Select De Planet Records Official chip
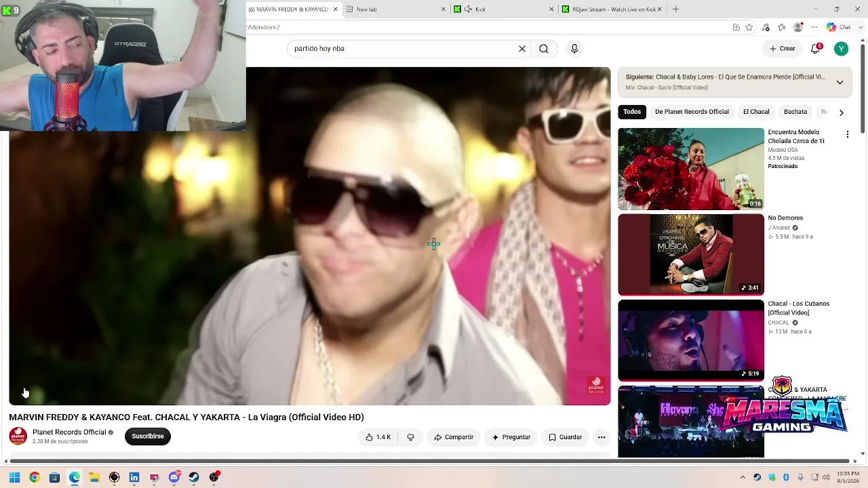Screen dimensions: 868x488 coord(692,112)
